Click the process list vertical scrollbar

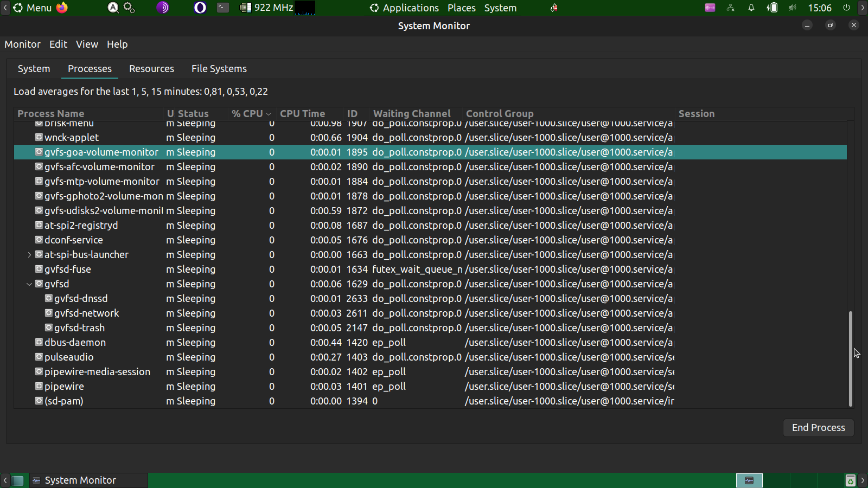pyautogui.click(x=850, y=358)
